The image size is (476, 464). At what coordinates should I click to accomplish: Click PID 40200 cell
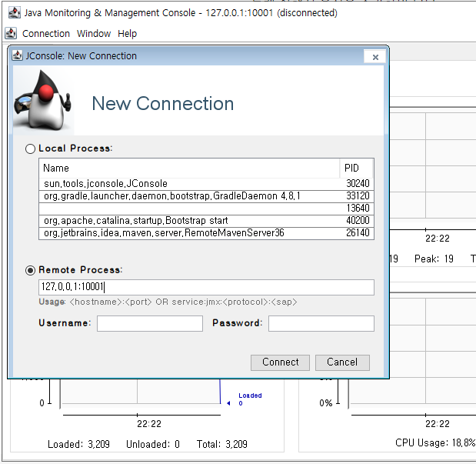point(358,221)
